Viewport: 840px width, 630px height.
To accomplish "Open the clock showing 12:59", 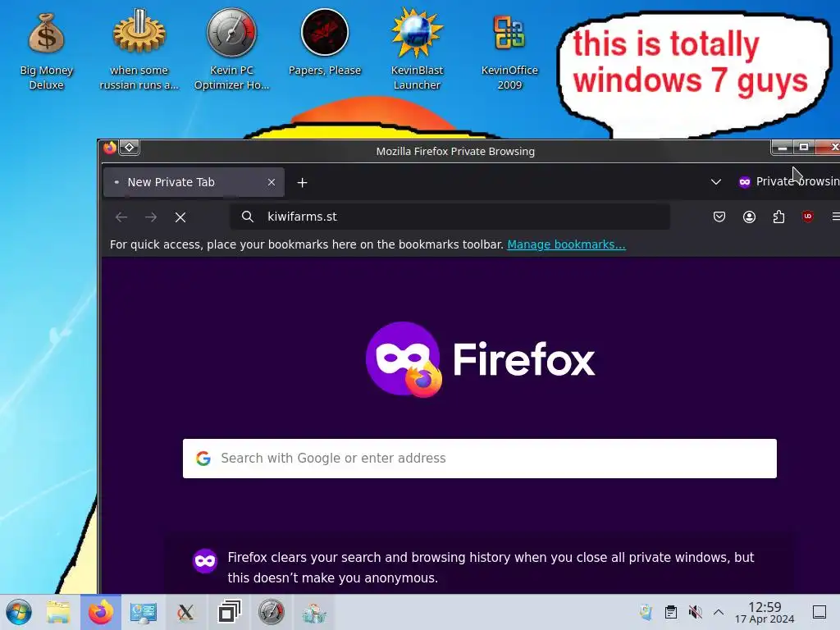I will [x=765, y=612].
